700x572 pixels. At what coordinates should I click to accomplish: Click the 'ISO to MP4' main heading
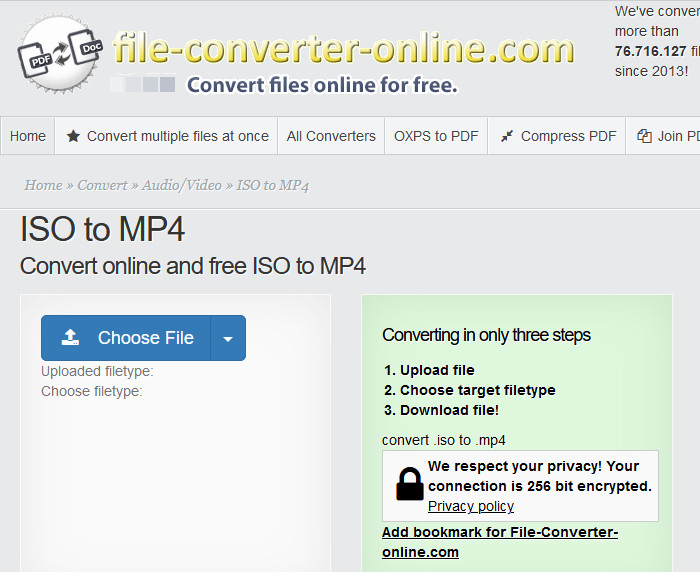(102, 229)
